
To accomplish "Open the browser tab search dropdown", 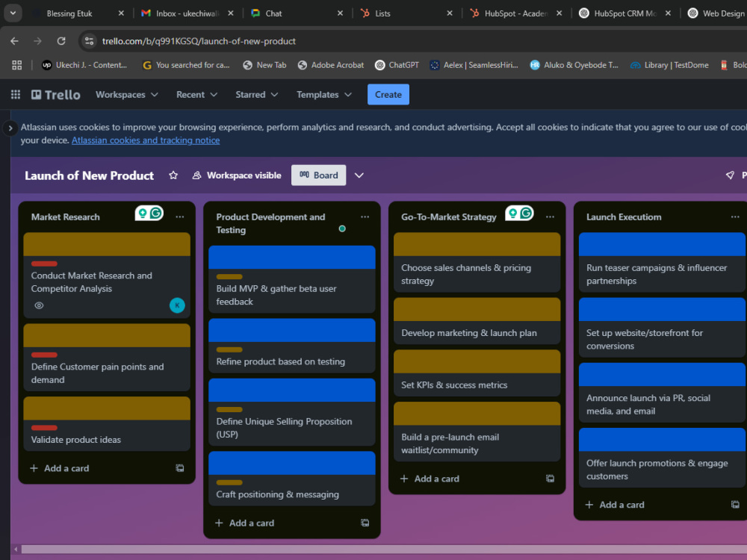I will tap(13, 13).
